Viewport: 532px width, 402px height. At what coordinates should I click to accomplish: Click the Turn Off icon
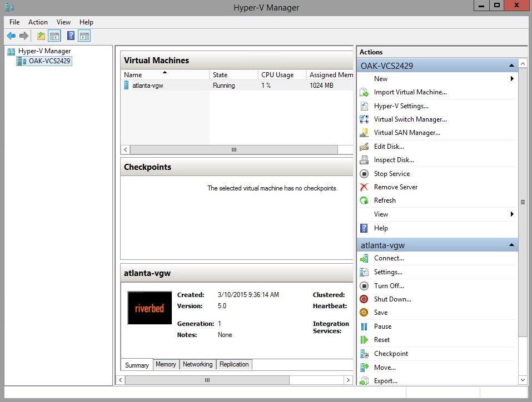pos(364,286)
